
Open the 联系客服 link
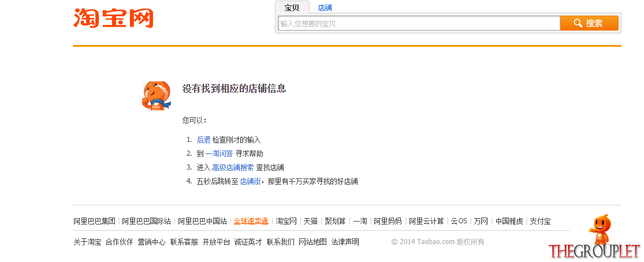click(184, 242)
